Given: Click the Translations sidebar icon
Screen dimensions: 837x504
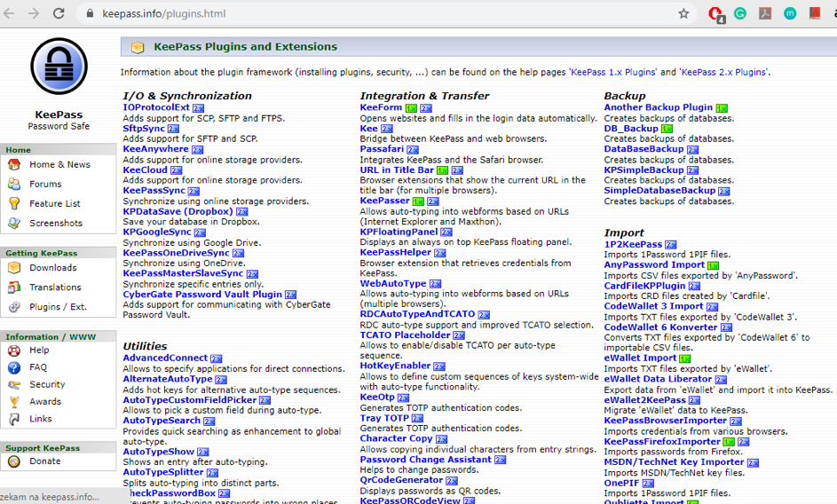Looking at the screenshot, I should point(14,287).
